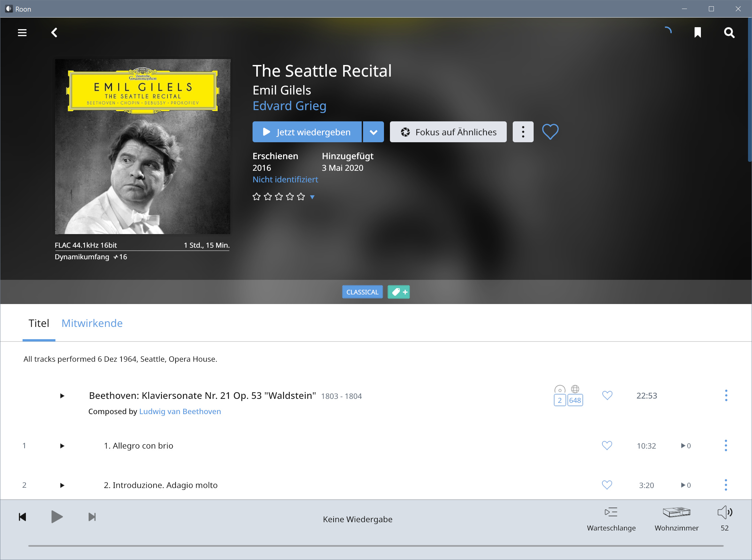
Task: Go back with the left arrow
Action: (54, 32)
